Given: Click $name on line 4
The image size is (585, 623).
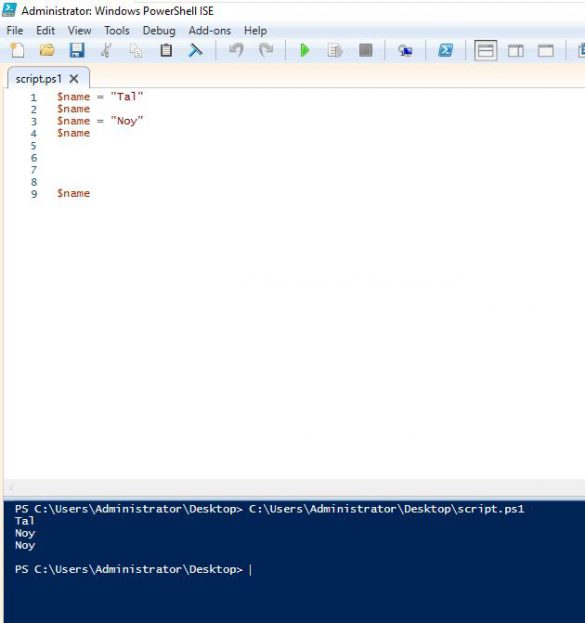Looking at the screenshot, I should (74, 133).
